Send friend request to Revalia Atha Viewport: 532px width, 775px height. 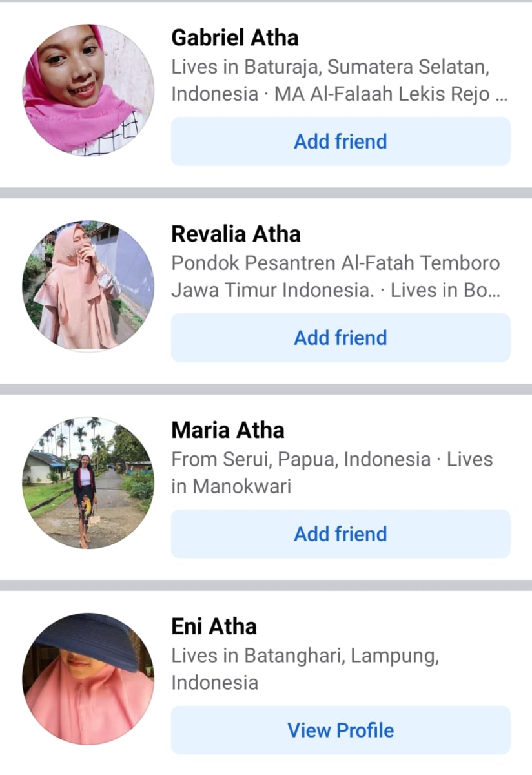(340, 338)
